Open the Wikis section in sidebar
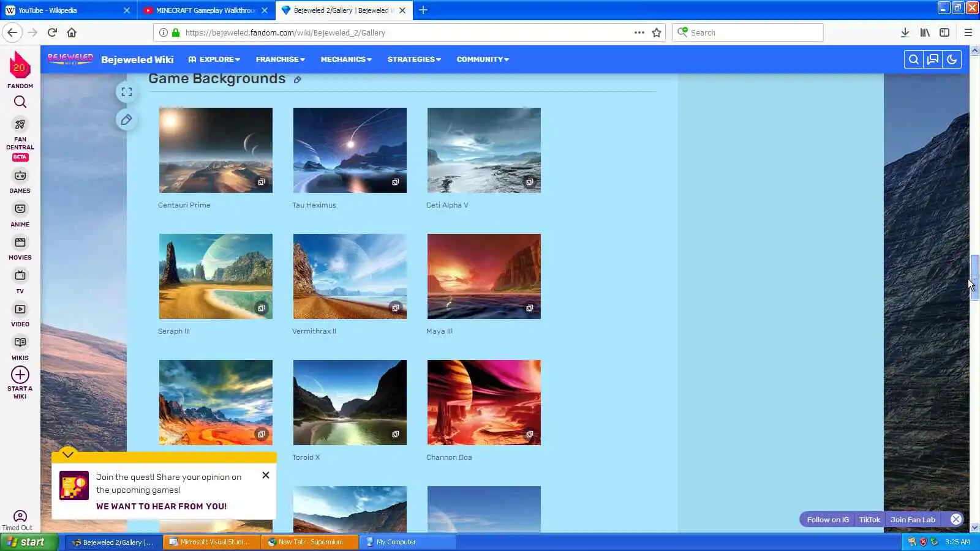Viewport: 980px width, 551px height. pos(20,348)
